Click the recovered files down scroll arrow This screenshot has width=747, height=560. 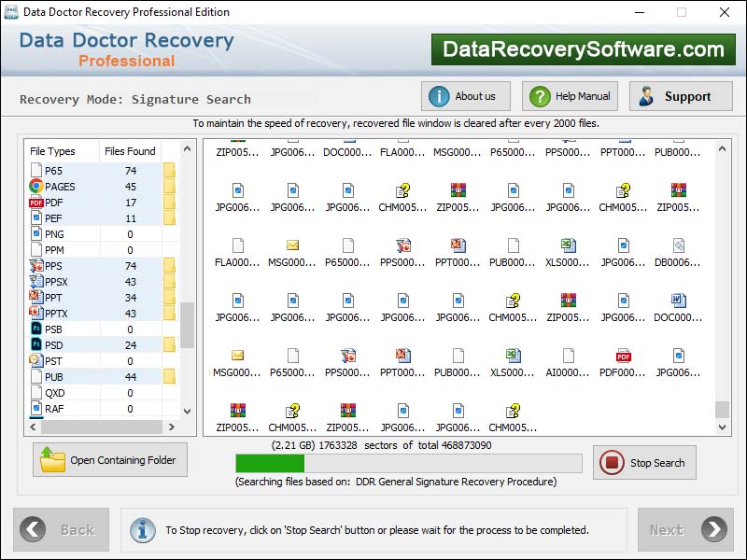(x=722, y=427)
